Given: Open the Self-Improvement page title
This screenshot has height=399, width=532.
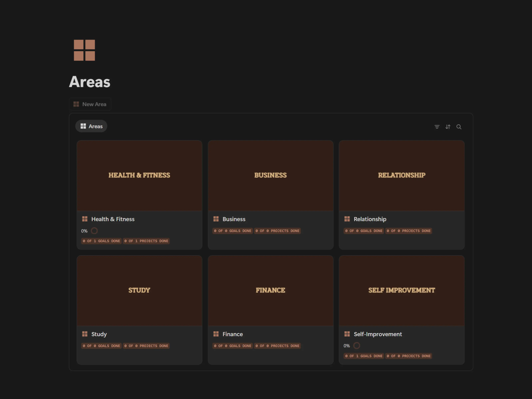Looking at the screenshot, I should point(378,334).
